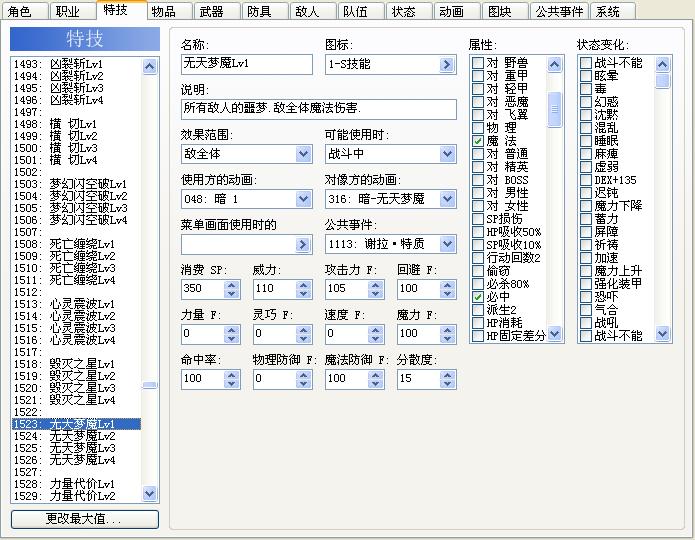This screenshot has width=695, height=540.
Task: Select skill 1528: 力量代价Lv1
Action: [x=76, y=484]
